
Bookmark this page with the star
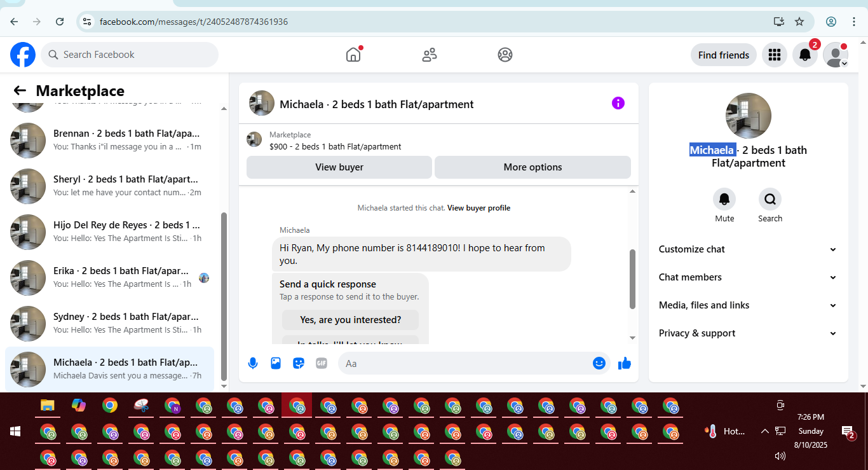tap(799, 22)
